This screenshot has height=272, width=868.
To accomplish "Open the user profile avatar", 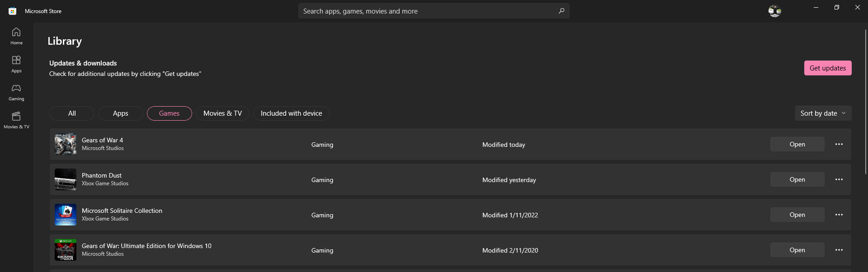I will 774,11.
